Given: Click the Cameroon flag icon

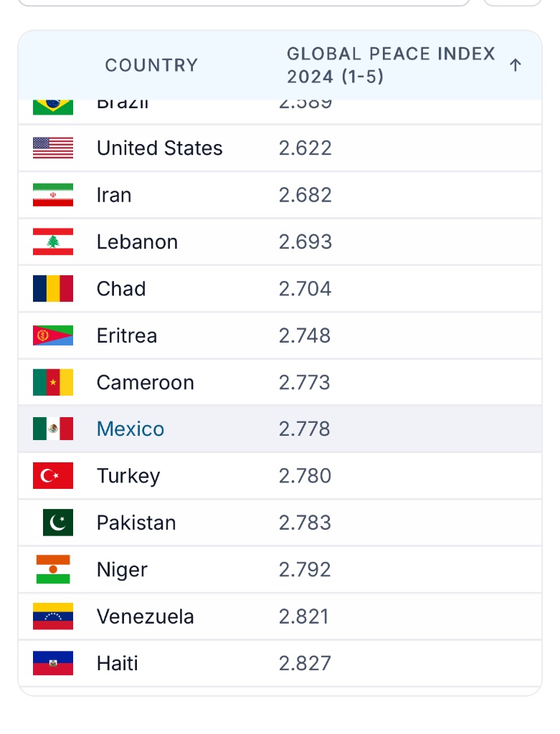Looking at the screenshot, I should point(53,383).
